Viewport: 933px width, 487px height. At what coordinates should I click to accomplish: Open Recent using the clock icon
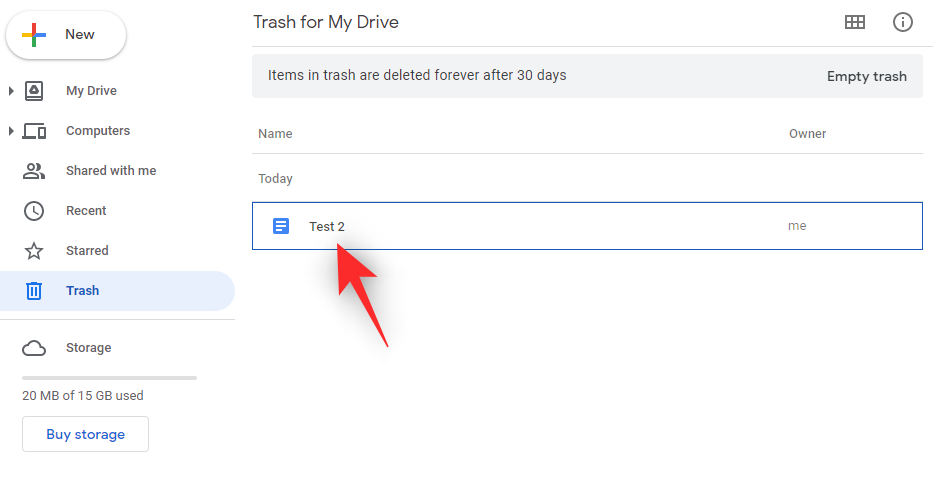(34, 211)
